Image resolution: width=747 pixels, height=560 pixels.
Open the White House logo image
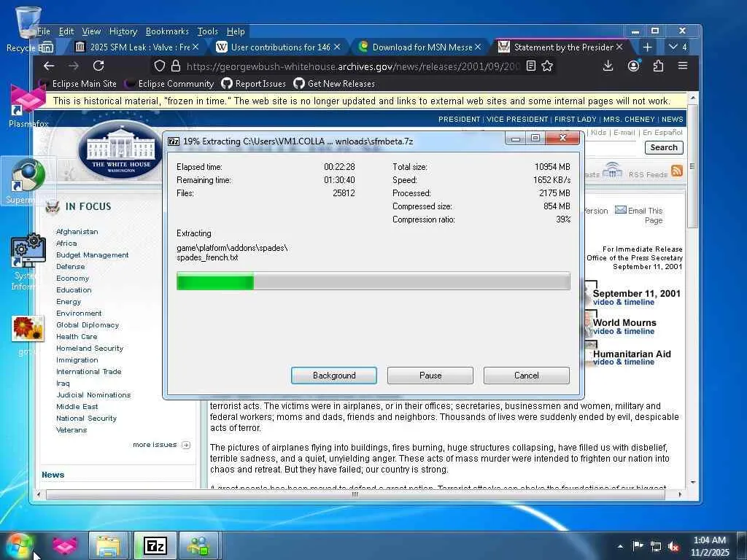pyautogui.click(x=121, y=149)
